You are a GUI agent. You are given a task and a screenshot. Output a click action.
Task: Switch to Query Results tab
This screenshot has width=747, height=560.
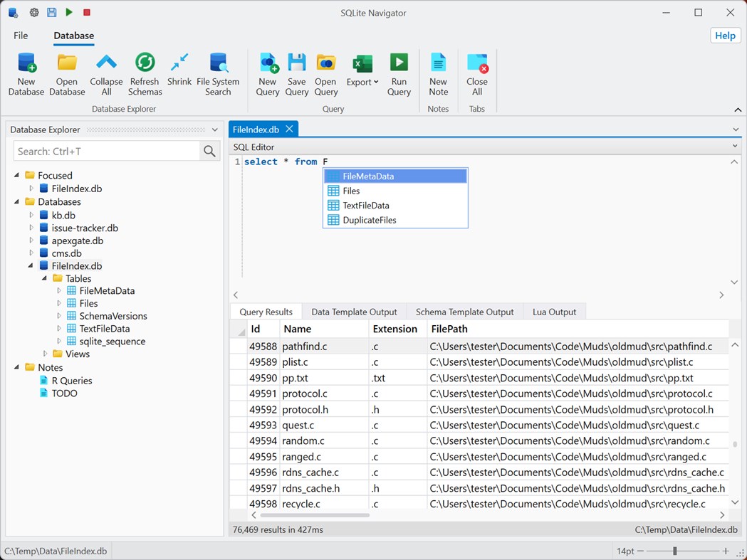pyautogui.click(x=266, y=312)
